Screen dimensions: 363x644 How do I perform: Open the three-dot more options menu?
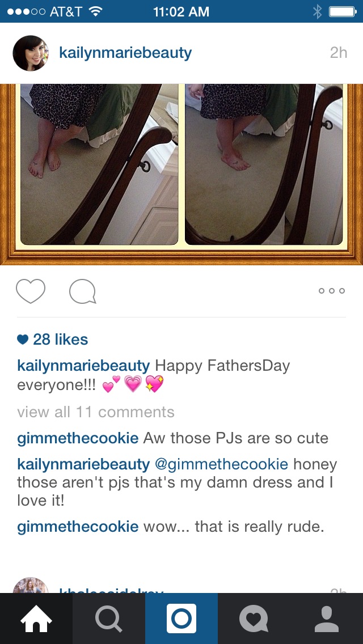pyautogui.click(x=332, y=291)
